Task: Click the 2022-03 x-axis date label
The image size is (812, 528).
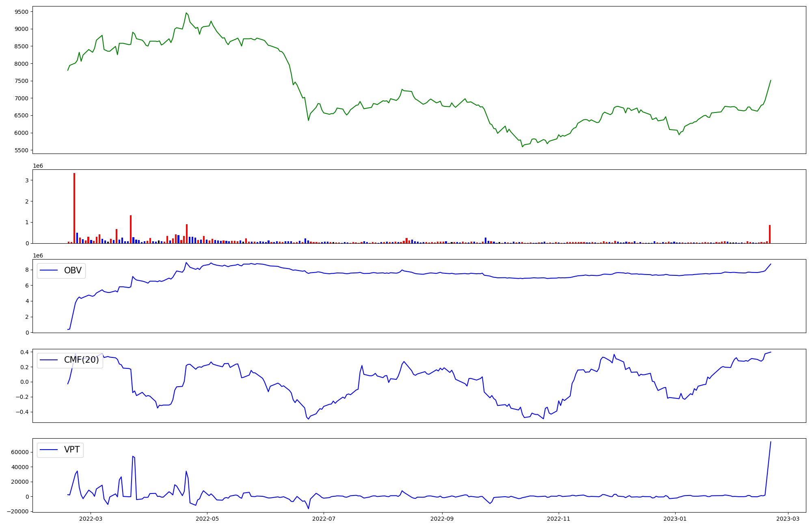Action: [x=91, y=518]
